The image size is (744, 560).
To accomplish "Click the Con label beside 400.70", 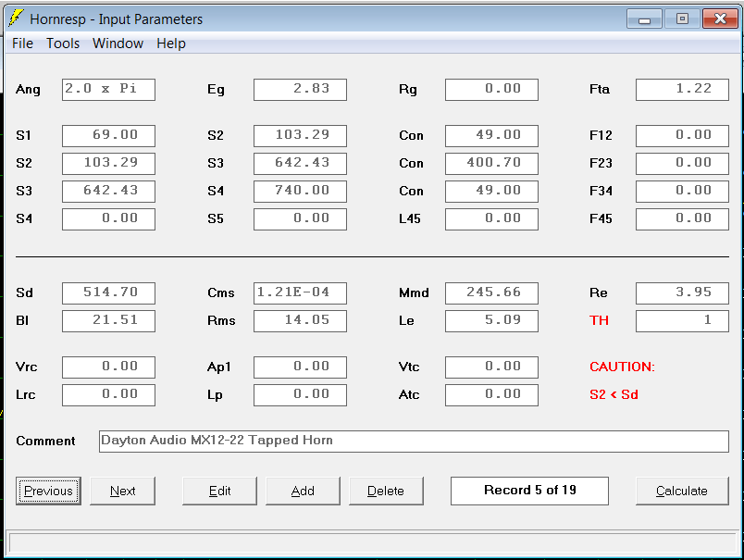I will (x=411, y=163).
